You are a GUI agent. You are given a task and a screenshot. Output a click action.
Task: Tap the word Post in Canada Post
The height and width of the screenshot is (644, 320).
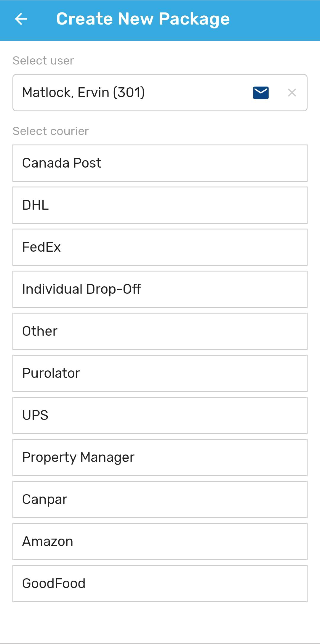tap(87, 163)
